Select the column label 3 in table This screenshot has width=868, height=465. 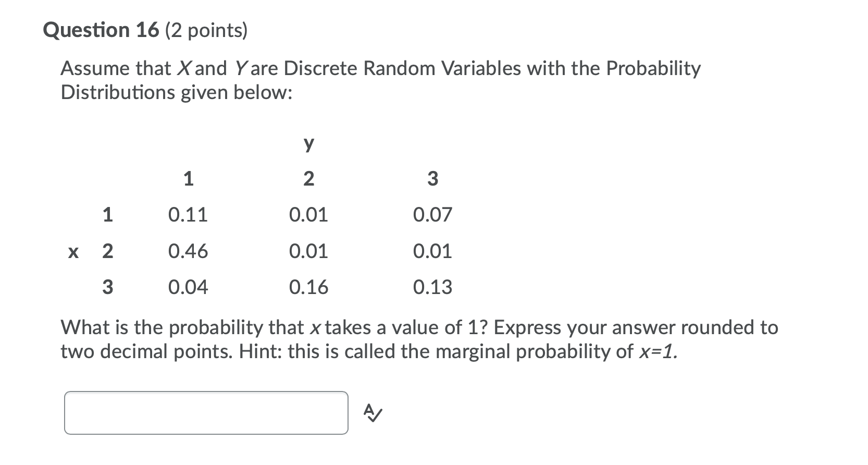(433, 179)
